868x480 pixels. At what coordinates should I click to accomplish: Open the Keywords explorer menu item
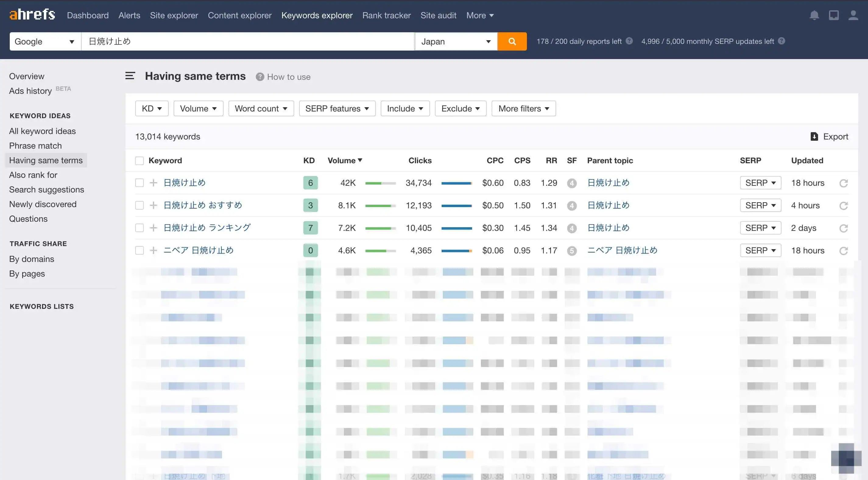point(317,15)
